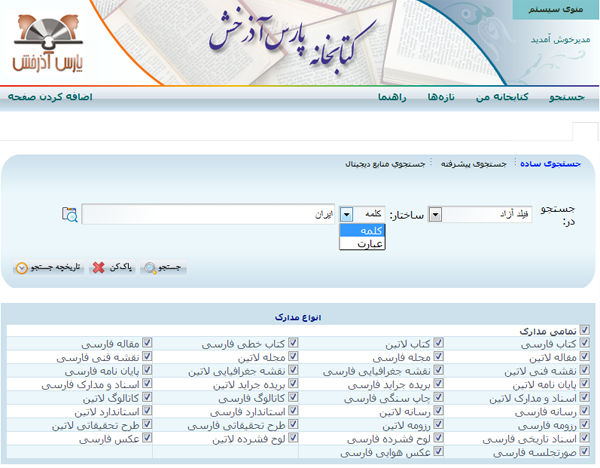Toggle اسناد و مدارک فارسی checkbox
600x468 pixels.
pyautogui.click(x=147, y=383)
